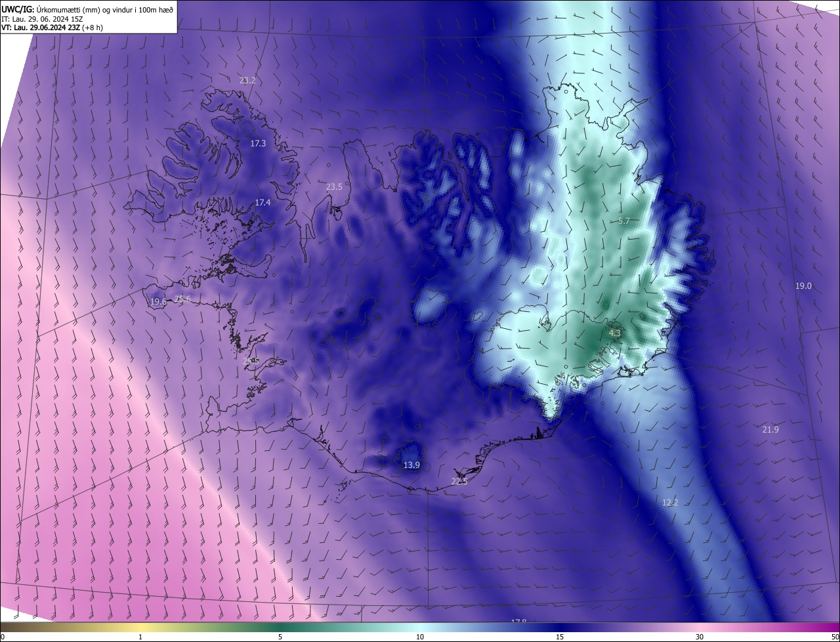
Task: Click the legend tick labeled 0
Action: (x=3, y=637)
